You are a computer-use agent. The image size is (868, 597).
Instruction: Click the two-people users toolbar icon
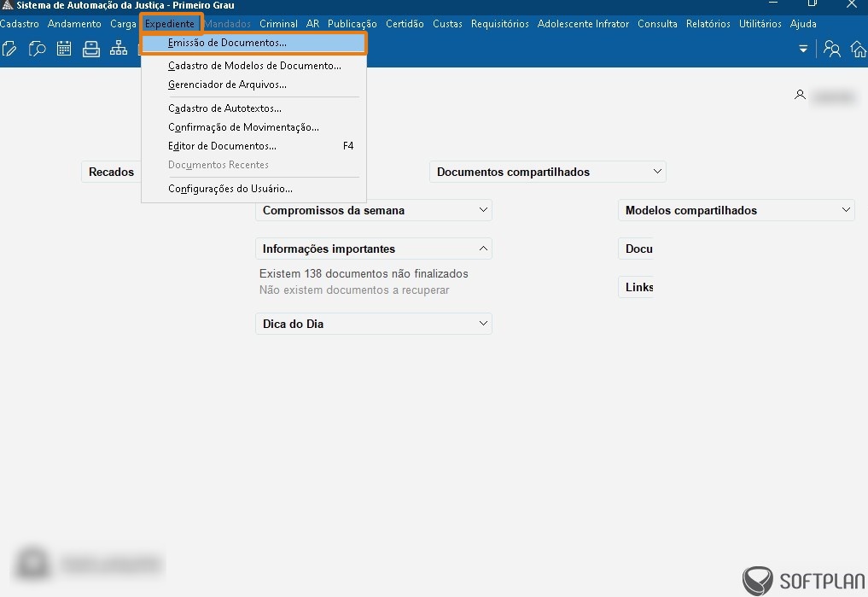(831, 49)
